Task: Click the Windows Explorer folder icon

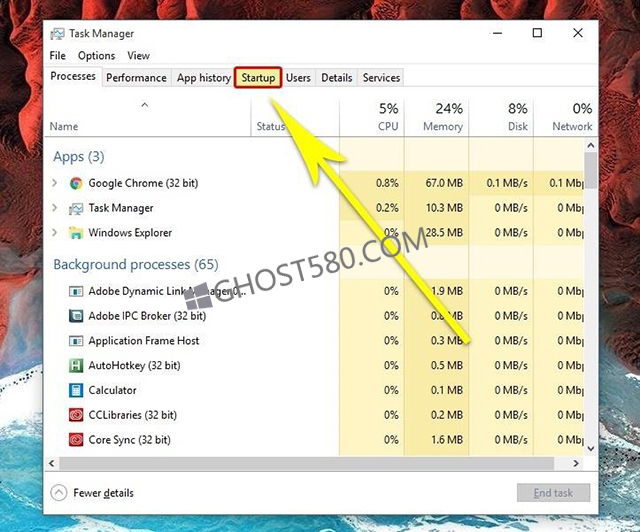Action: (76, 233)
